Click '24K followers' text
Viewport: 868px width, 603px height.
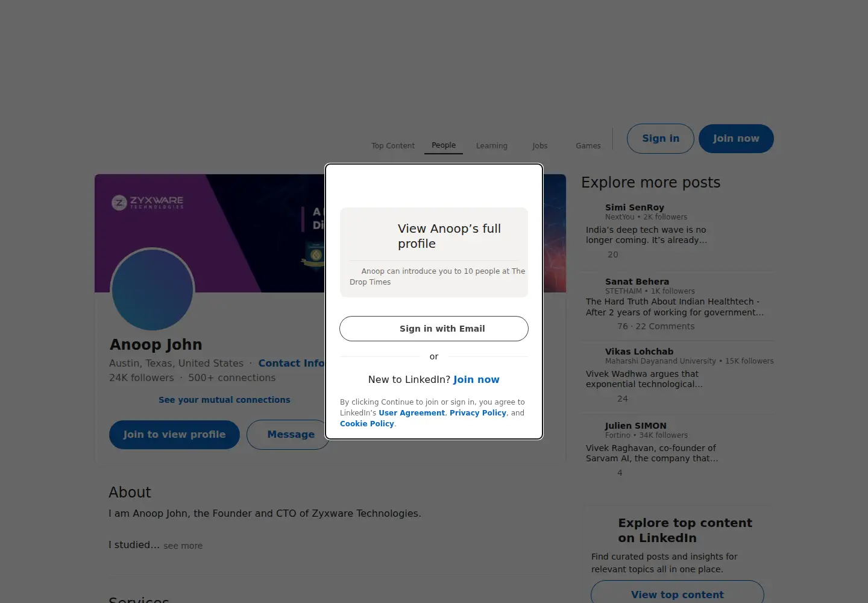tap(142, 378)
